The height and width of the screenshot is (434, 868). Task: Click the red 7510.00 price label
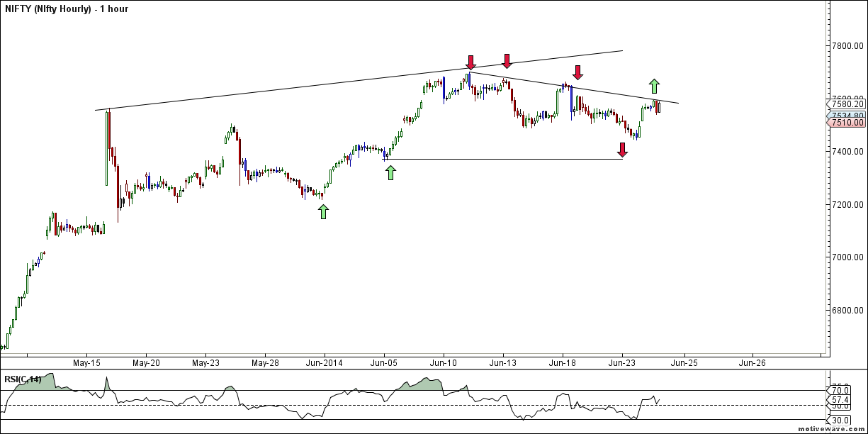pyautogui.click(x=847, y=123)
